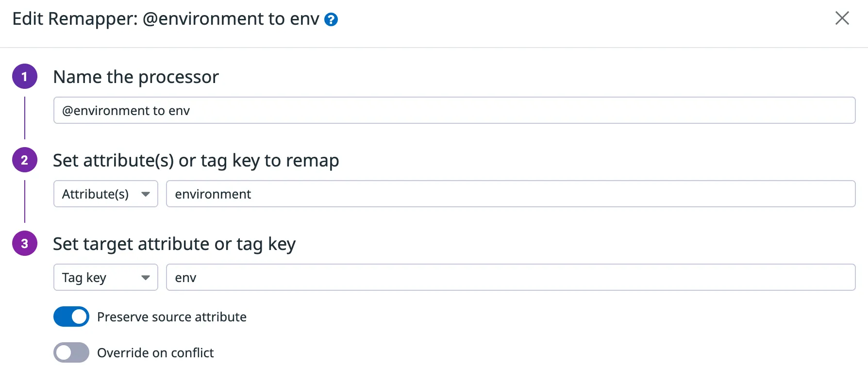The height and width of the screenshot is (367, 868).
Task: Close the Edit Remapper dialog
Action: pyautogui.click(x=842, y=18)
